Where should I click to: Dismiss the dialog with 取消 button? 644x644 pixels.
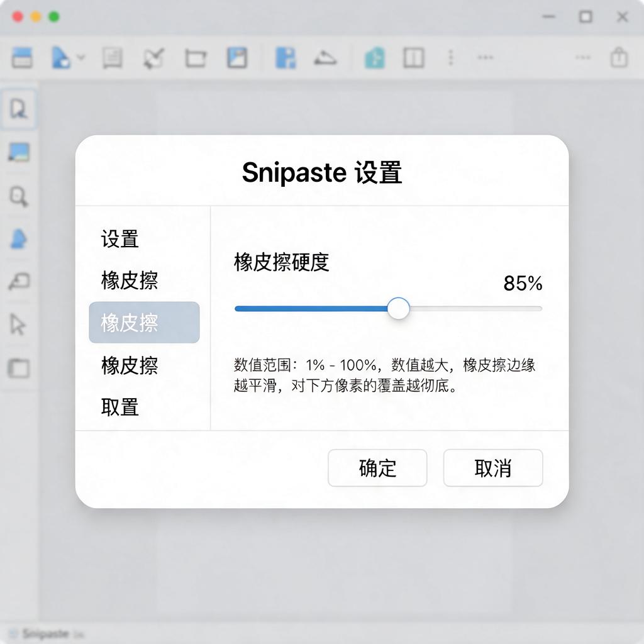pyautogui.click(x=493, y=468)
